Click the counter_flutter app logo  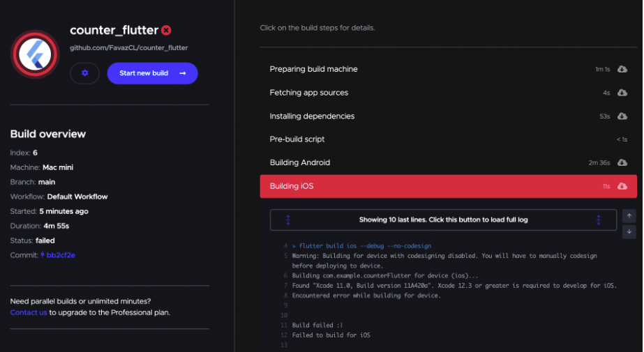[35, 54]
